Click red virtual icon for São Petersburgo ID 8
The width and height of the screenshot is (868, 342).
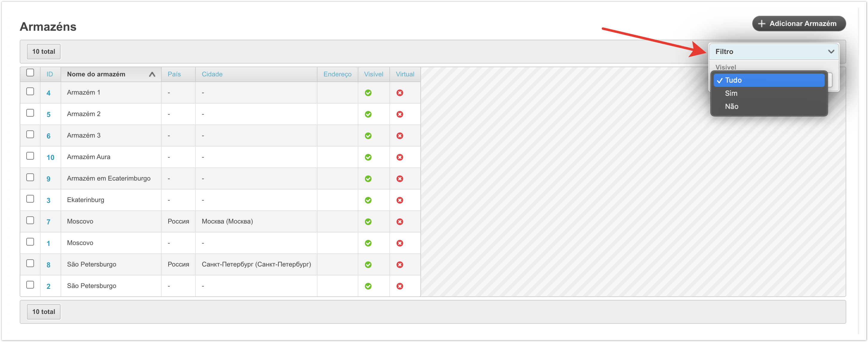(400, 264)
